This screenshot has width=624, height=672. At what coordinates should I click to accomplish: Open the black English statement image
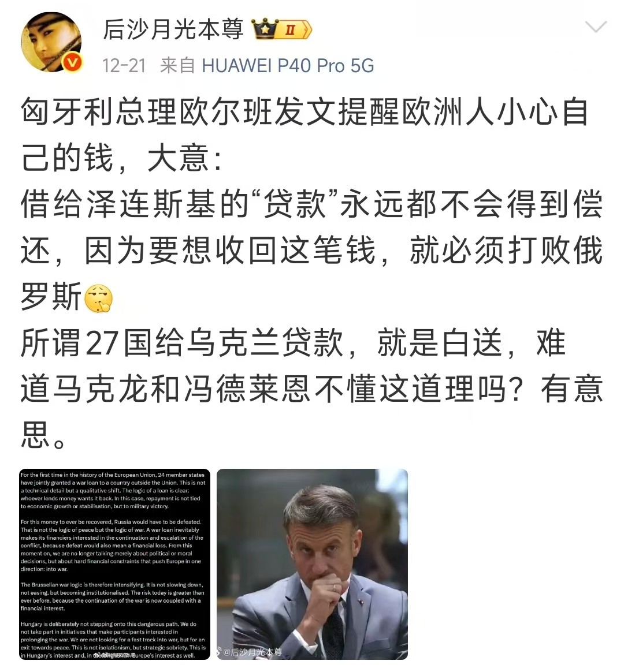114,565
